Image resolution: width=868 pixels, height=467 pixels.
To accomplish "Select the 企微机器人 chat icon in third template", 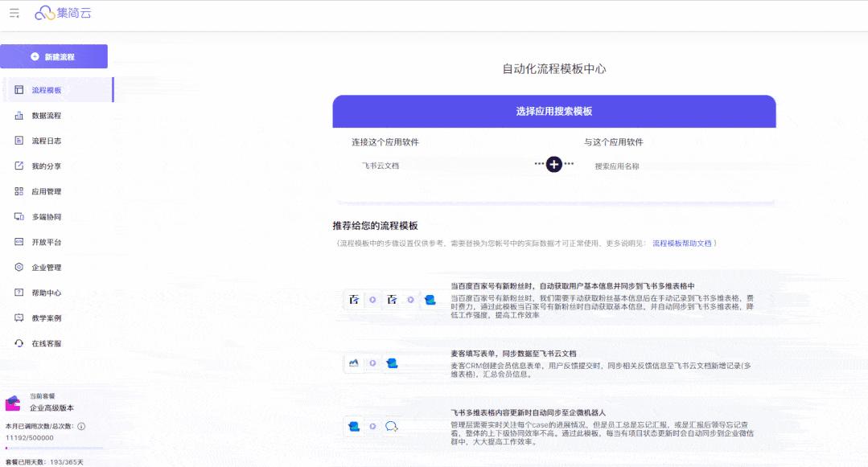I will 393,427.
